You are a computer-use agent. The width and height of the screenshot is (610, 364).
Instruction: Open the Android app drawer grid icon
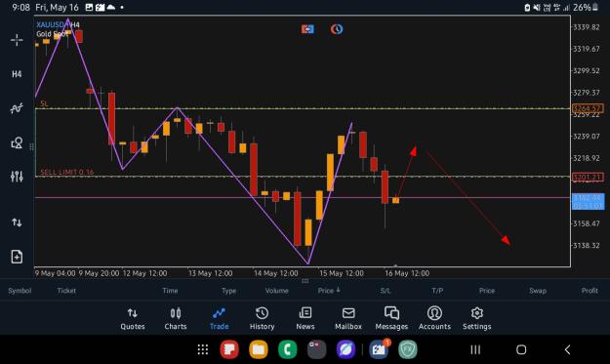(203, 349)
